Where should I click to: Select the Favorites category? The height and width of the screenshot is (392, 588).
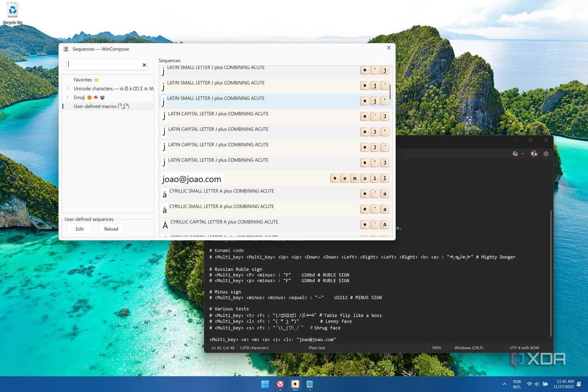coord(83,80)
